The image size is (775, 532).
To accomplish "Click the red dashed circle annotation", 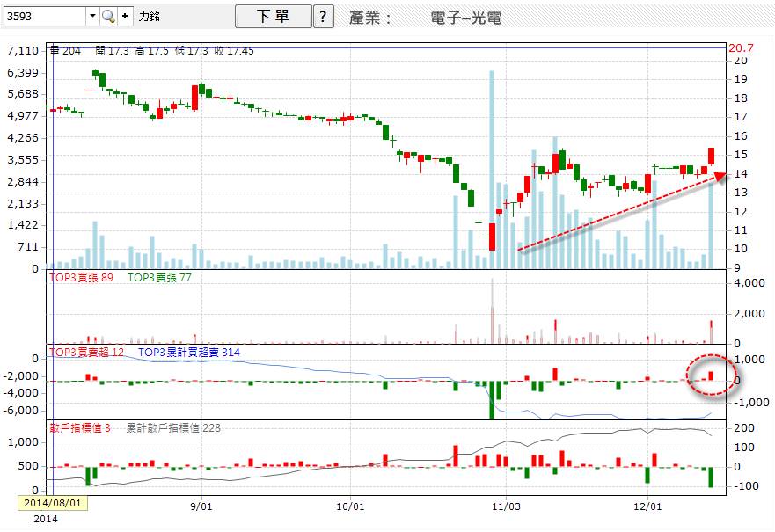I will coord(708,375).
